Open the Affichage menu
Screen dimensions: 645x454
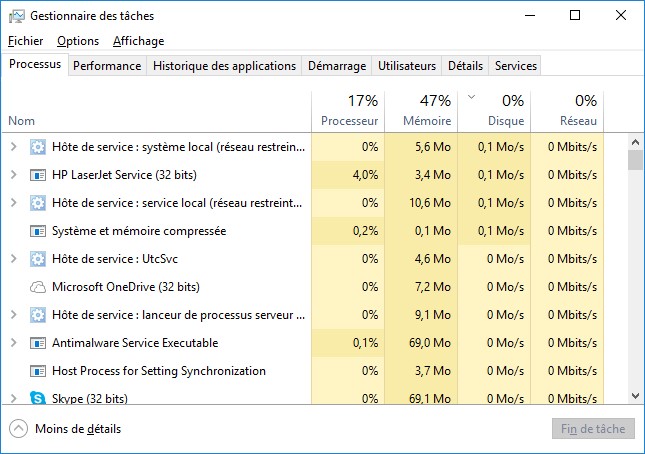pos(138,41)
